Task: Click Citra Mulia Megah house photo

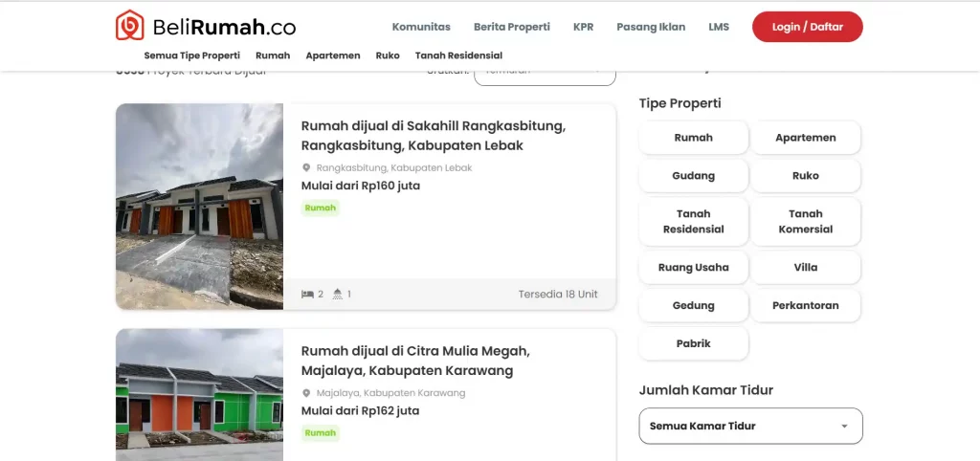Action: pos(199,395)
